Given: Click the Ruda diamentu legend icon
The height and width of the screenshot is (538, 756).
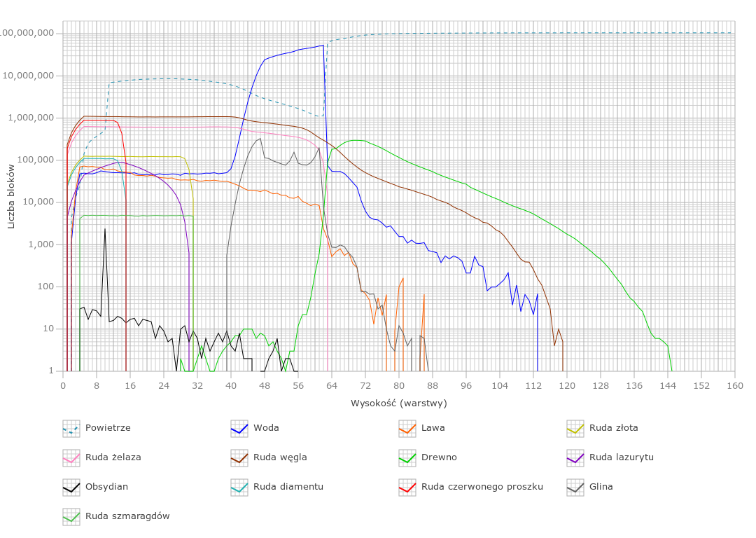Looking at the screenshot, I should pyautogui.click(x=239, y=487).
